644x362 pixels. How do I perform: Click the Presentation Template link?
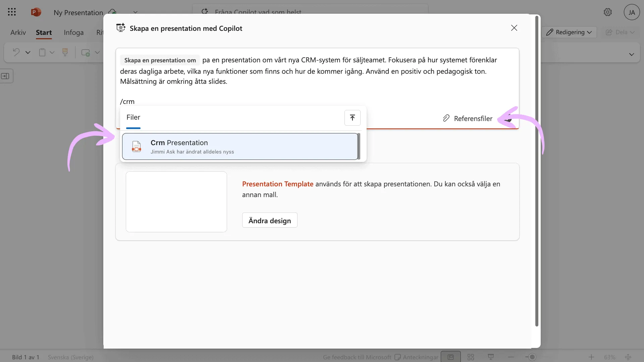point(278,184)
